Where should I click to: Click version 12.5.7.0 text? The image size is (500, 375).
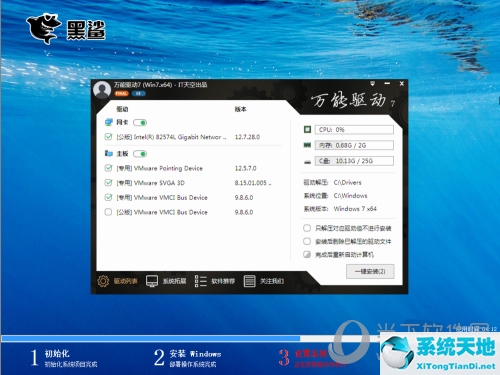pyautogui.click(x=246, y=168)
